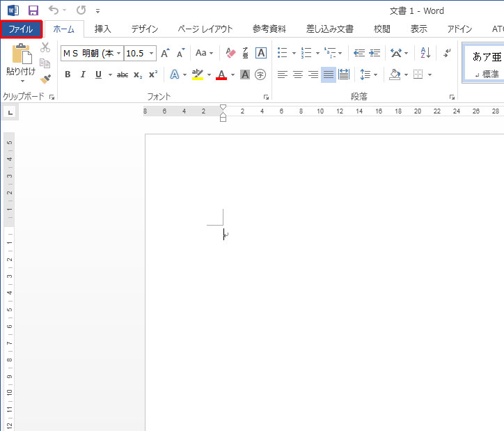Toggle Character Shading icon
Screen dimensions: 504x431
(245, 75)
